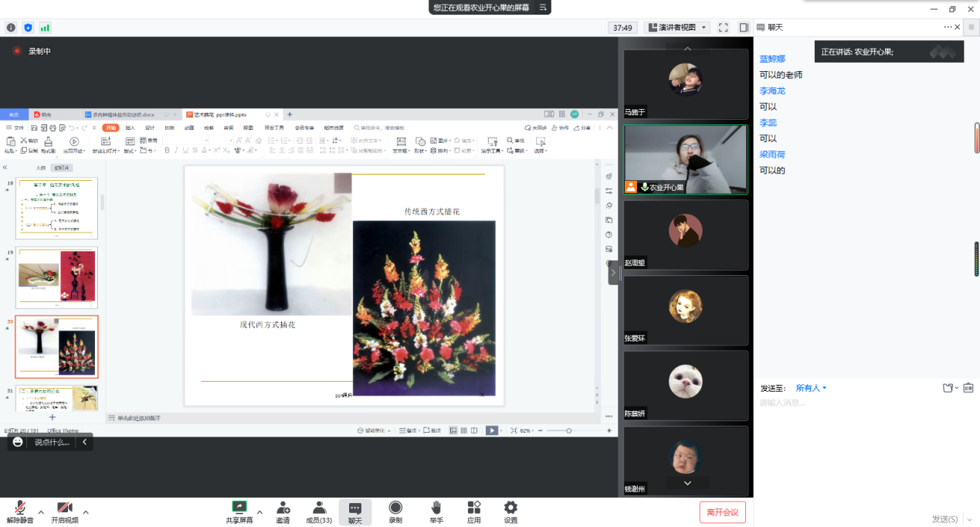Viewport: 980px width, 527px height.
Task: Open meeting information icon at top-left
Action: [11, 28]
